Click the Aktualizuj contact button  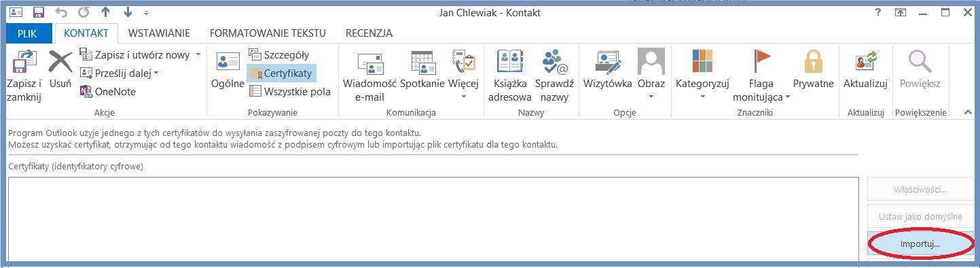click(865, 70)
